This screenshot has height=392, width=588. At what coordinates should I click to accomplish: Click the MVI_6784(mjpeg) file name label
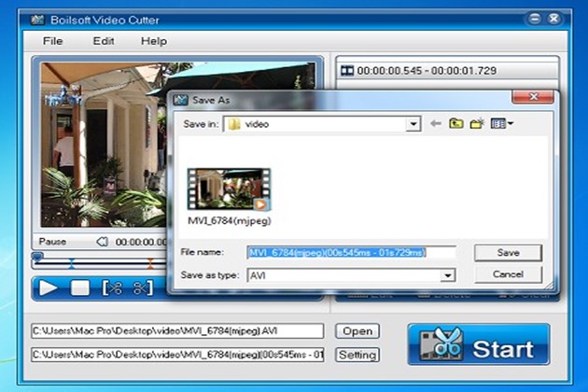229,220
